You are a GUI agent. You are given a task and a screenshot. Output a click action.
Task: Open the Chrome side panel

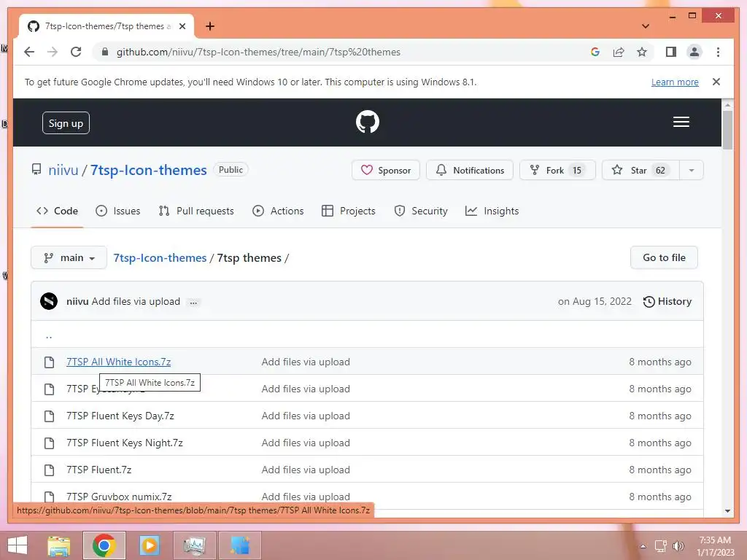tap(671, 52)
